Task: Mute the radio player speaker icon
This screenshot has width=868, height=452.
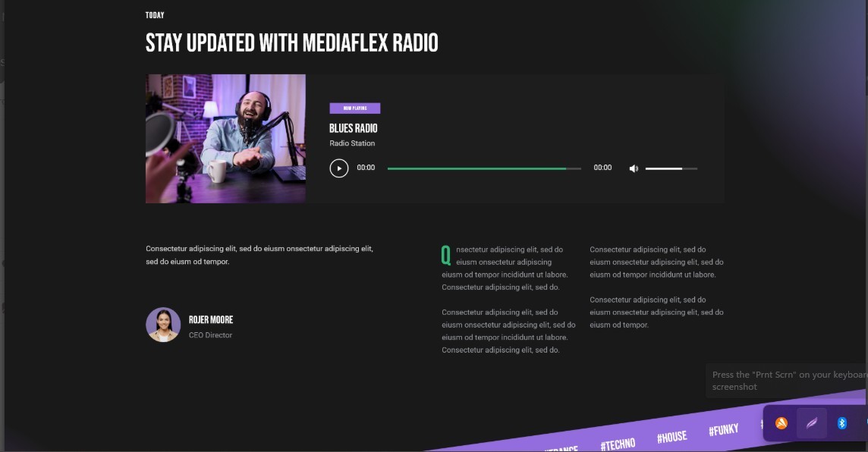Action: pos(634,168)
